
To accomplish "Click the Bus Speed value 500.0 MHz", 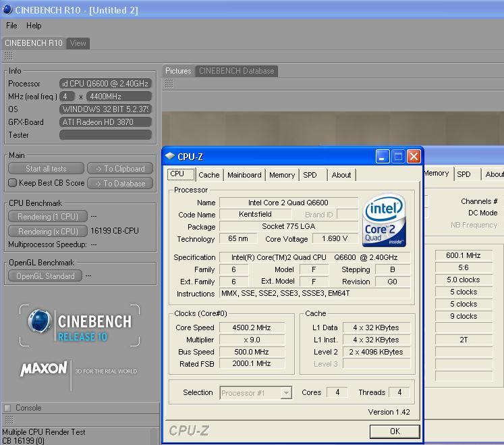I will coord(252,352).
